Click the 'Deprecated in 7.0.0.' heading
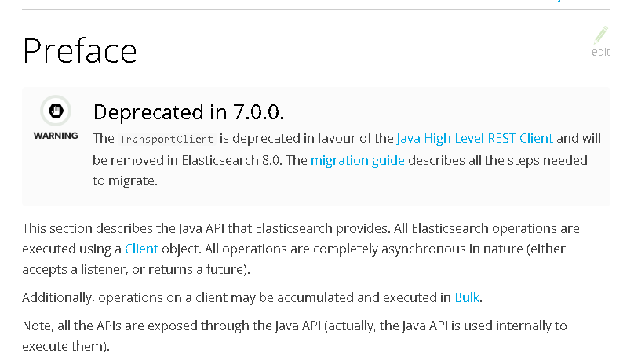The width and height of the screenshot is (623, 364). click(x=189, y=111)
